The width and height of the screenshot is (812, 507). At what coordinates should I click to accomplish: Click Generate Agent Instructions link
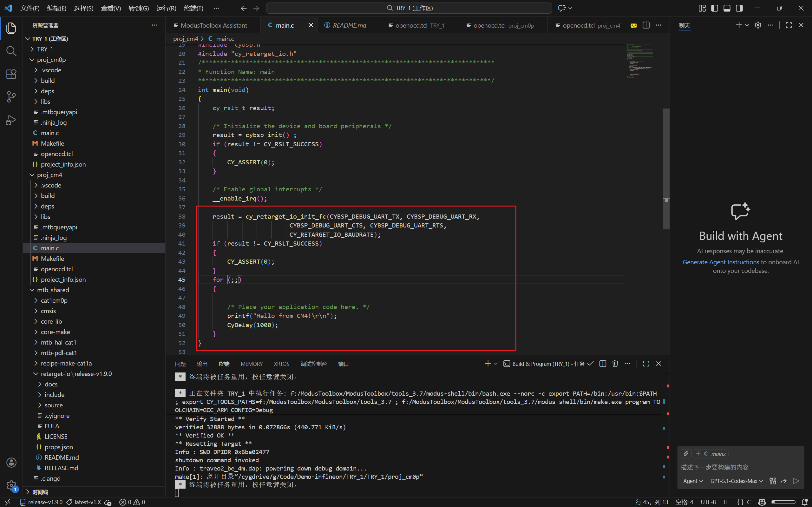(721, 262)
